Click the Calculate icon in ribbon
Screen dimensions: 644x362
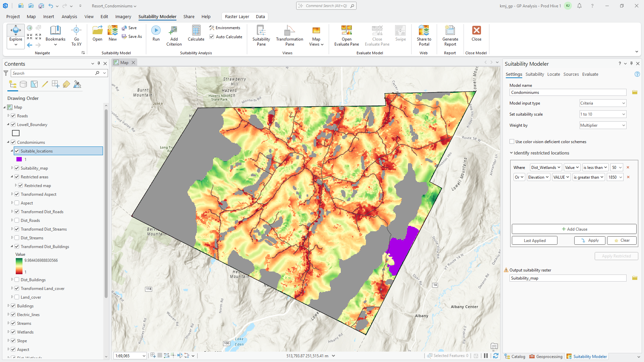coord(196,31)
